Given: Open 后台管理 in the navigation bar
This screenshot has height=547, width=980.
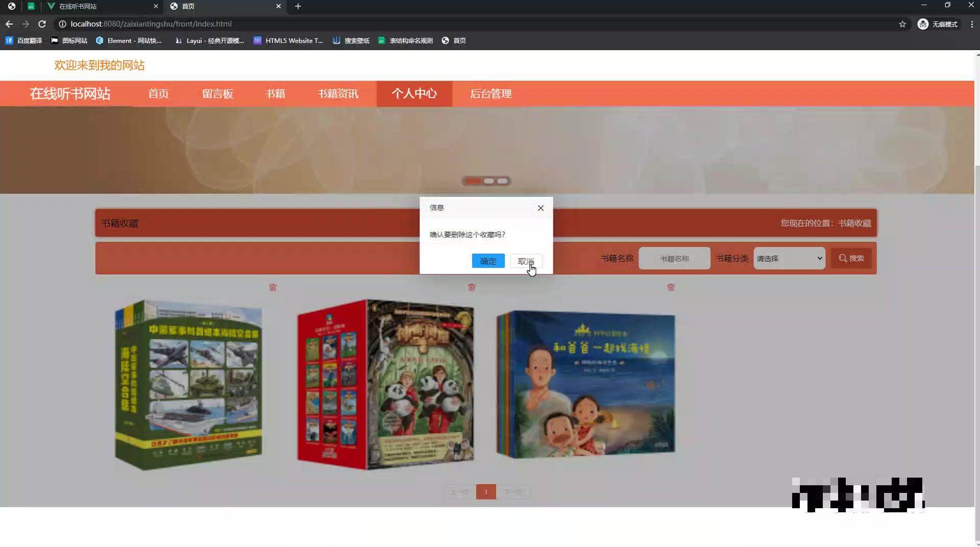Looking at the screenshot, I should click(491, 93).
